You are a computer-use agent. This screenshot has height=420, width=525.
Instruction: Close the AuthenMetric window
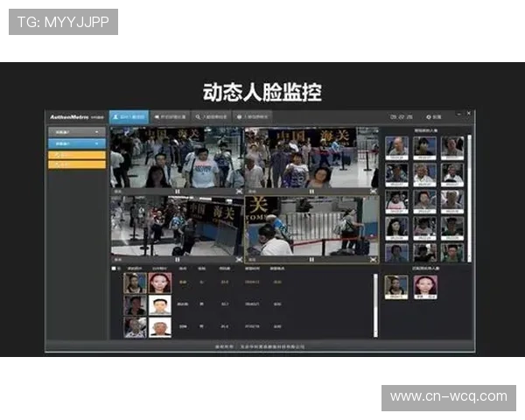pyautogui.click(x=469, y=114)
